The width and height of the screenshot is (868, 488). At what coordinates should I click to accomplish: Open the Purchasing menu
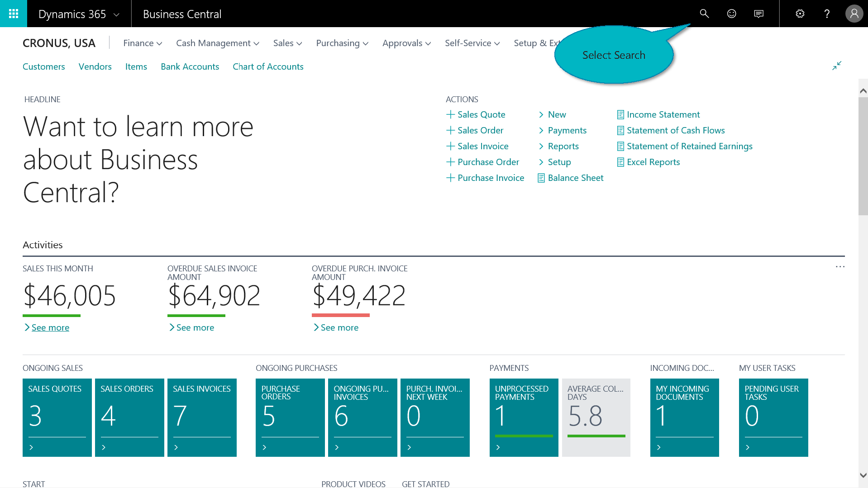(342, 43)
